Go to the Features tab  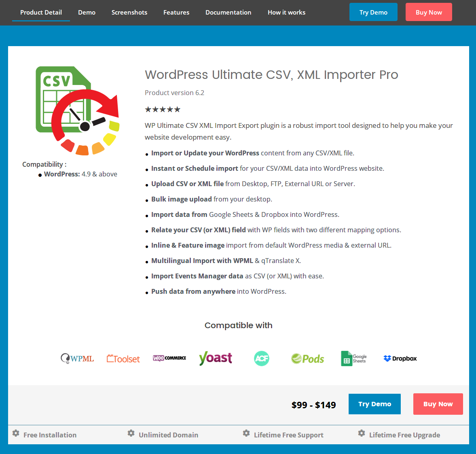click(x=176, y=13)
